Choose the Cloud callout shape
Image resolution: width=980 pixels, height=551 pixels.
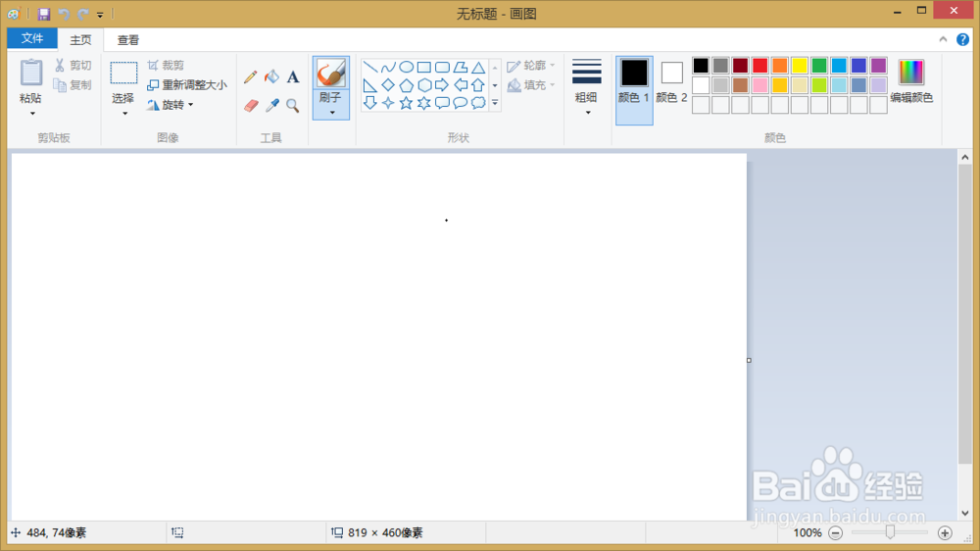[478, 103]
